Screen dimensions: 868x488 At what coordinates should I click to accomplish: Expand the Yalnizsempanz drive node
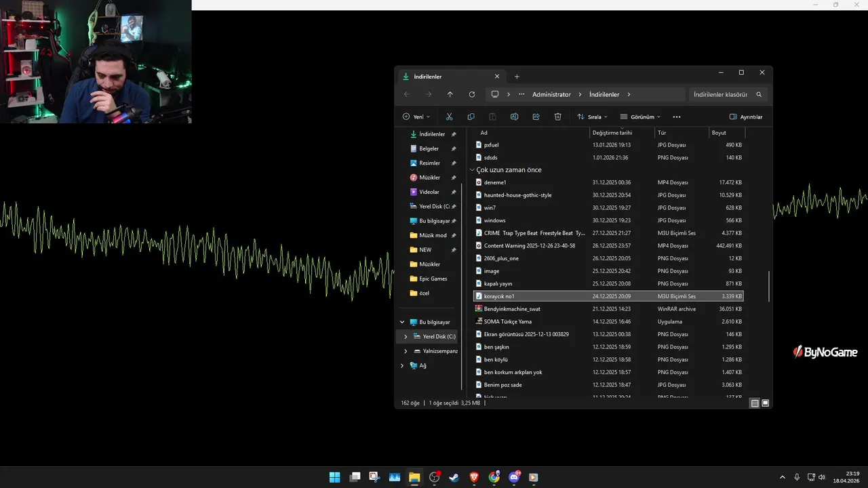406,351
